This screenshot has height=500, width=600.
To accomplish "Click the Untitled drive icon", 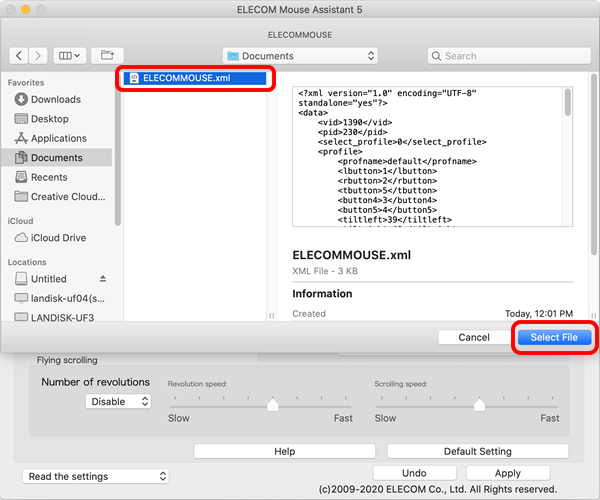I will [x=21, y=279].
